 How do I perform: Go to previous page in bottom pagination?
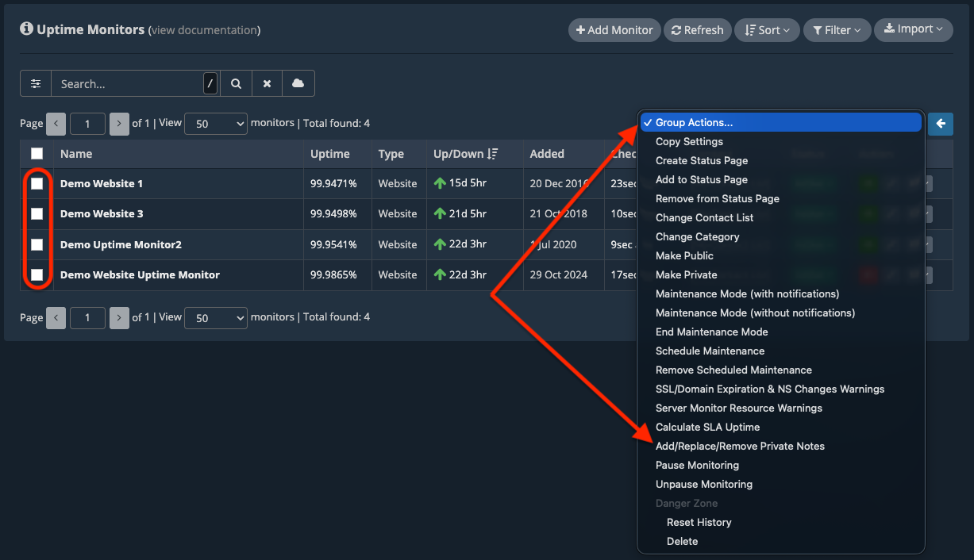pos(56,317)
